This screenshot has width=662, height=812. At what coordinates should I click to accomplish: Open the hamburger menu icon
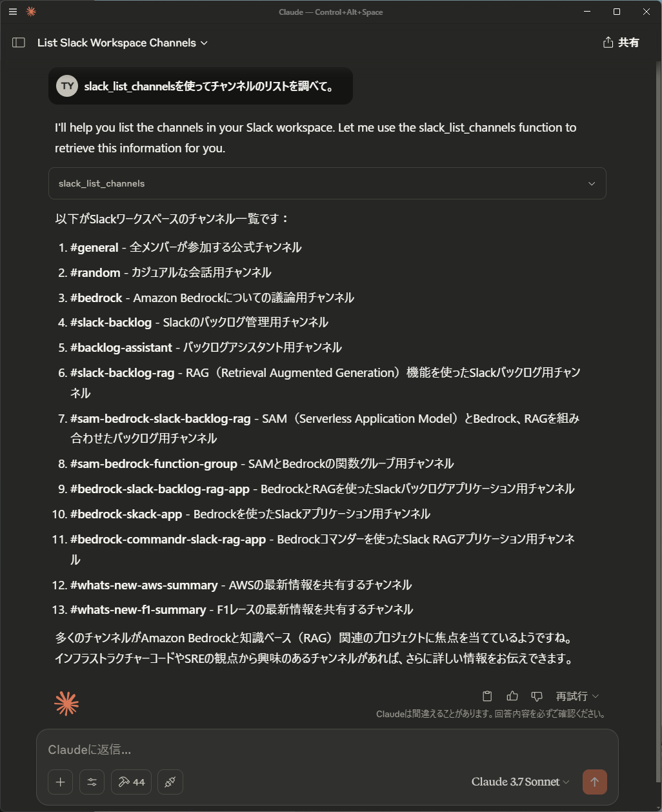click(x=12, y=12)
